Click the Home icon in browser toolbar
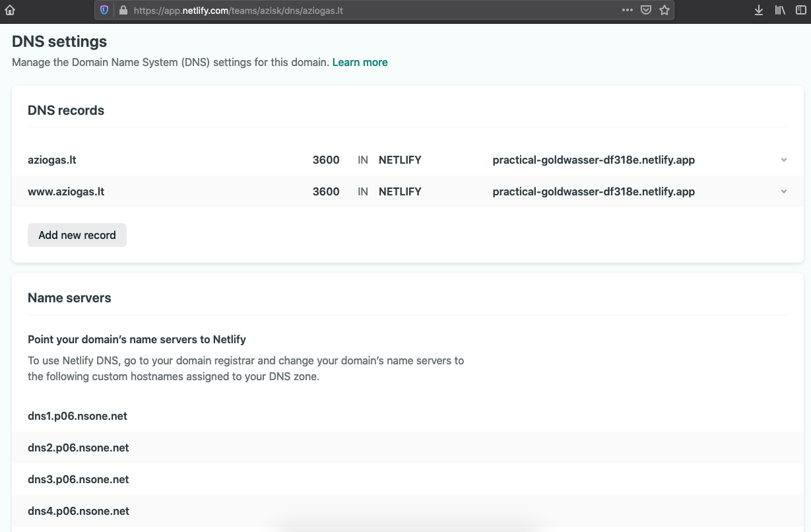Image resolution: width=811 pixels, height=532 pixels. (9, 9)
